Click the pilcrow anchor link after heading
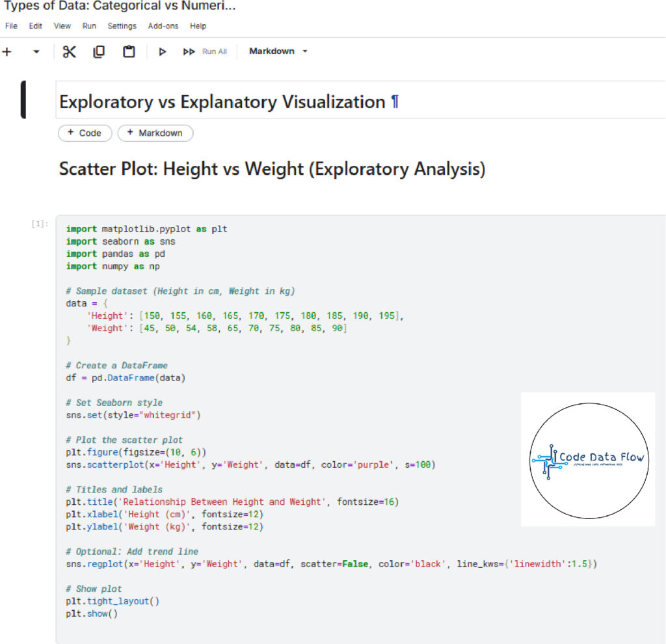Image resolution: width=666 pixels, height=644 pixels. pyautogui.click(x=395, y=102)
